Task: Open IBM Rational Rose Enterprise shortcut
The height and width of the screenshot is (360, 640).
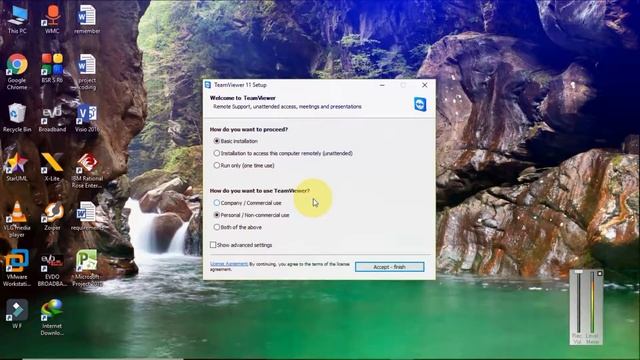Action: (x=87, y=171)
